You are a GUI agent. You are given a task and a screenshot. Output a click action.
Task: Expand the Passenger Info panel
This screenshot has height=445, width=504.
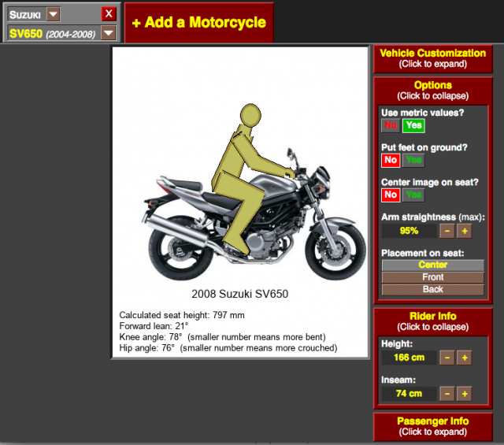(432, 426)
